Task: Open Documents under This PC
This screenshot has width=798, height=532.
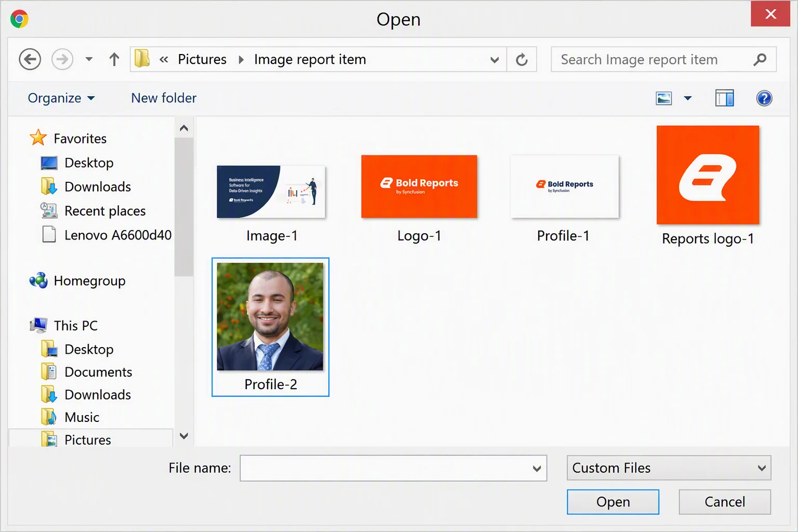Action: click(87, 372)
